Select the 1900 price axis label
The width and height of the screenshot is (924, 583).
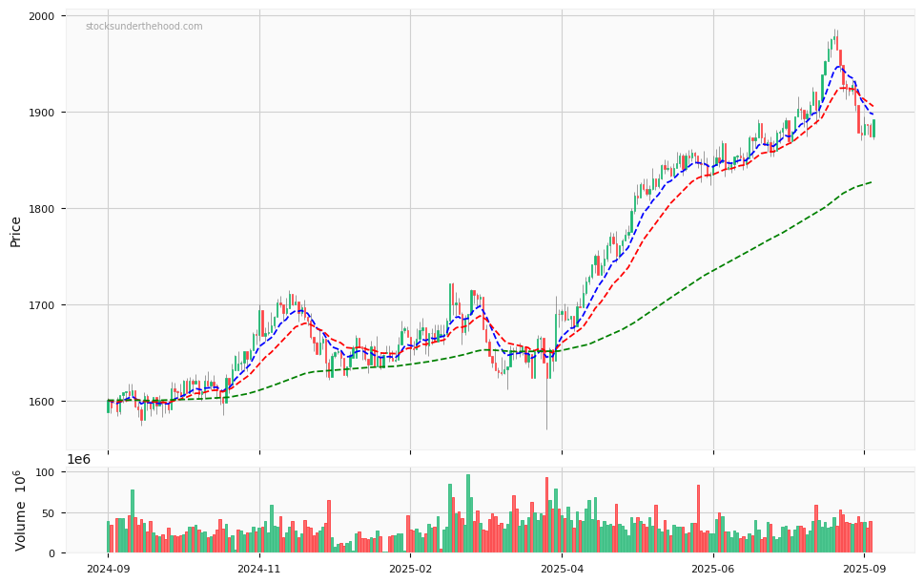click(x=42, y=113)
